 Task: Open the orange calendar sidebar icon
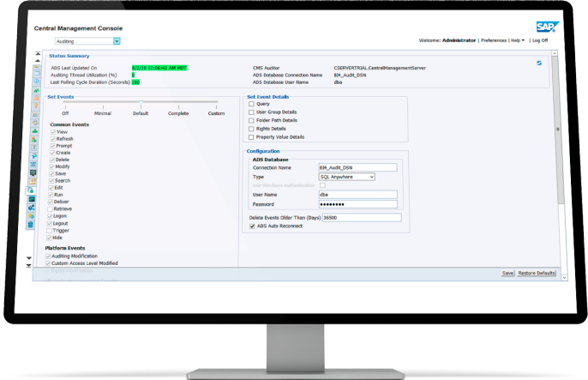[x=33, y=182]
